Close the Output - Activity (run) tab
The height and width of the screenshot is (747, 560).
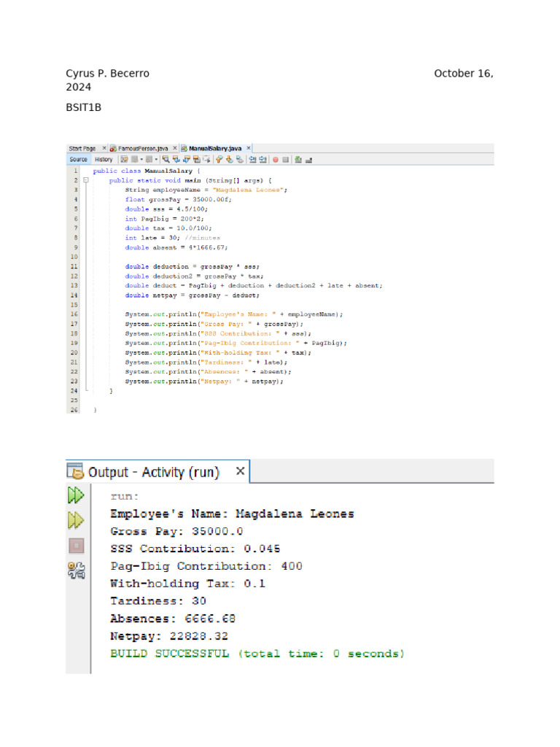pos(240,472)
